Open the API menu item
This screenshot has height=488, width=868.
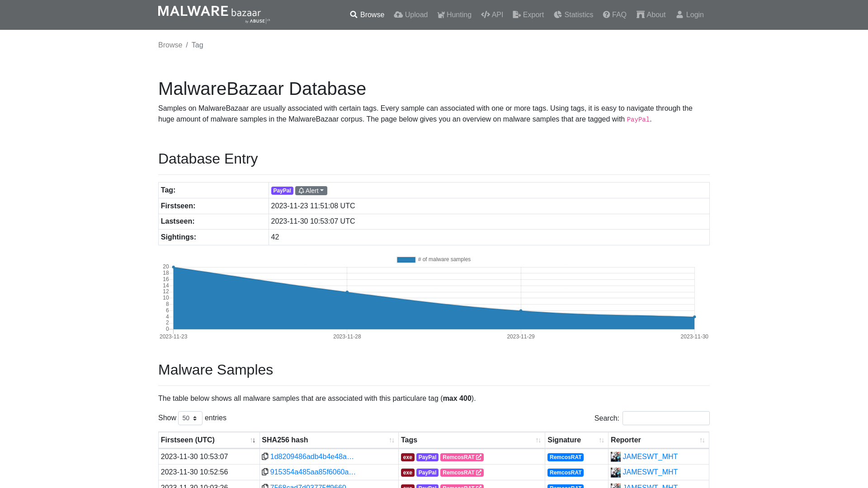(x=492, y=15)
